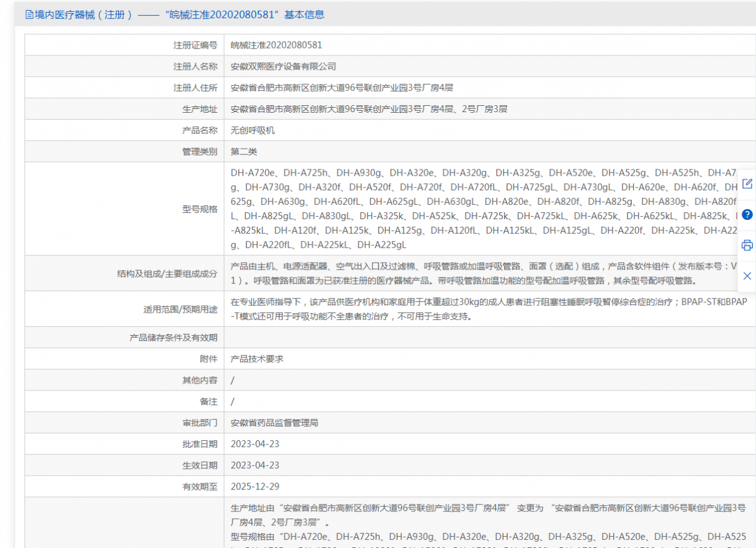Click the registrant address value ending 3号厂房4层
The image size is (756, 548).
tap(341, 88)
